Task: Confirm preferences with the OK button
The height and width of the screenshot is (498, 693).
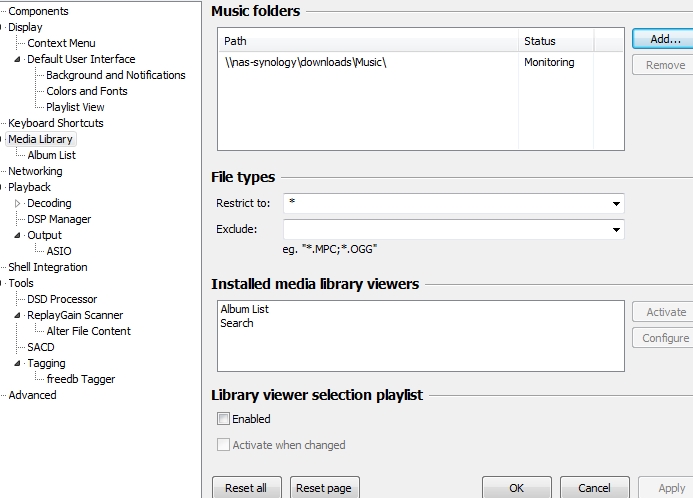Action: click(516, 488)
